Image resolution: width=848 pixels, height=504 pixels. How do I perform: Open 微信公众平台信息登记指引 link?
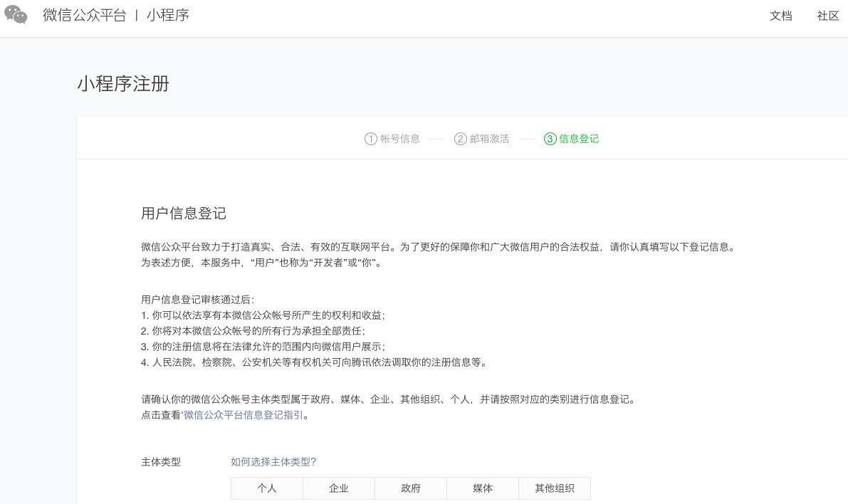244,415
